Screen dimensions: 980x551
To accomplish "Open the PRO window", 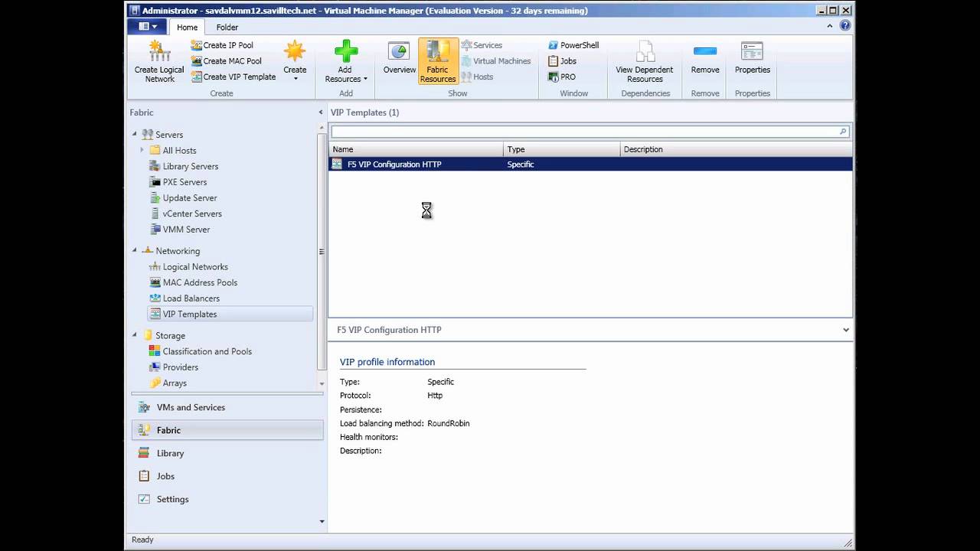I will click(561, 77).
